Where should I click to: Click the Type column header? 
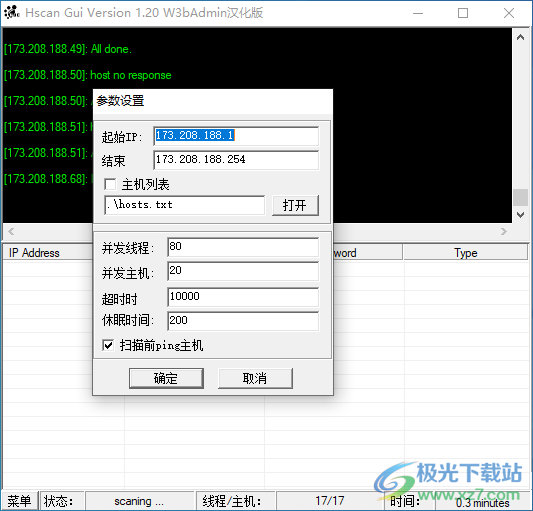tap(465, 253)
